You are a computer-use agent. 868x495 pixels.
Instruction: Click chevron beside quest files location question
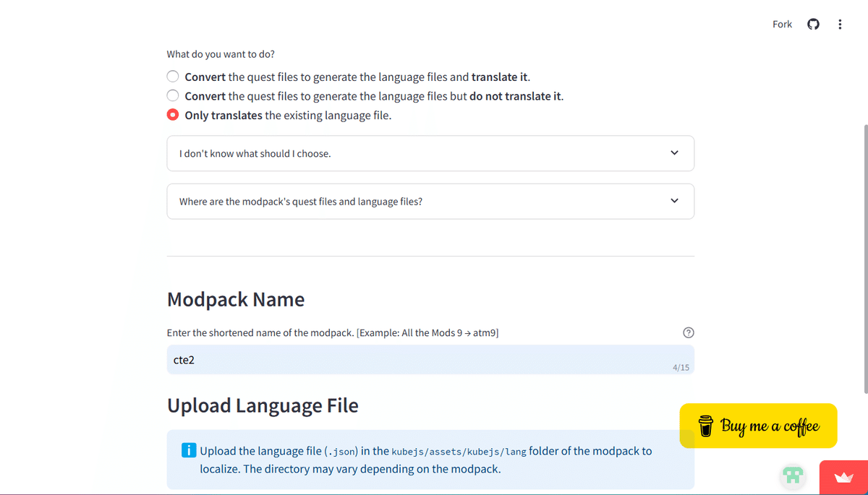click(x=674, y=201)
